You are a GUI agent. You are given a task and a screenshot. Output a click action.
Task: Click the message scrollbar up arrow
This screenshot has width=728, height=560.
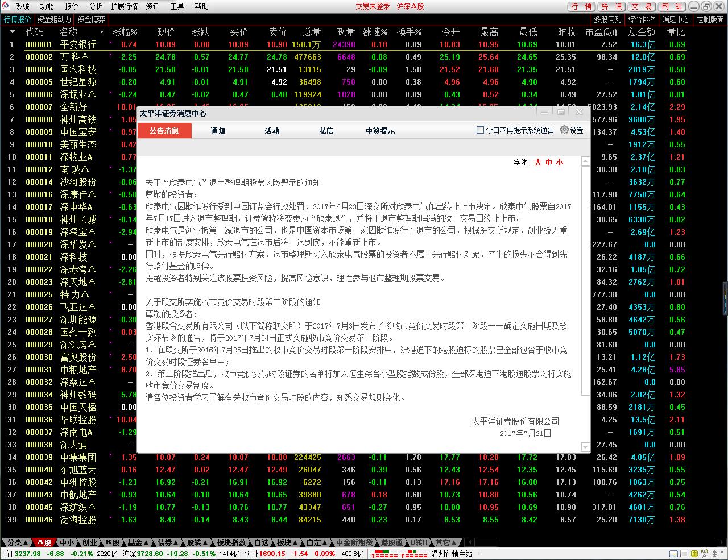[585, 162]
